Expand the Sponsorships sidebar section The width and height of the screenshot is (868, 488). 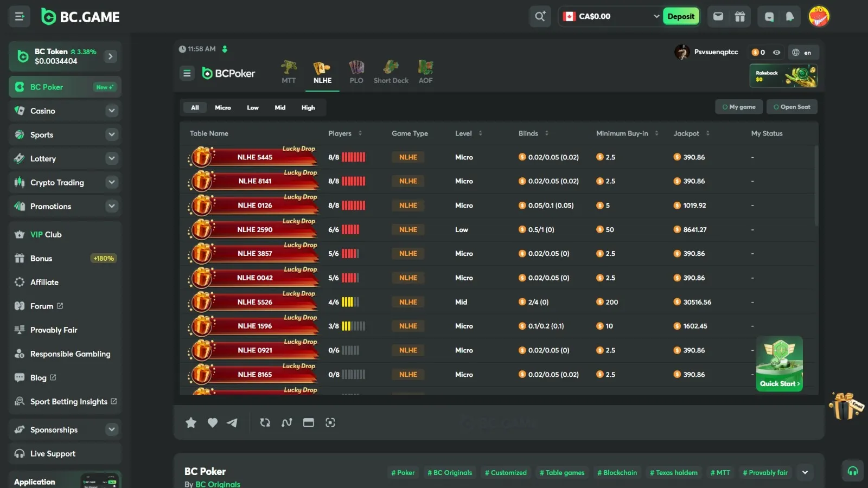pos(111,429)
